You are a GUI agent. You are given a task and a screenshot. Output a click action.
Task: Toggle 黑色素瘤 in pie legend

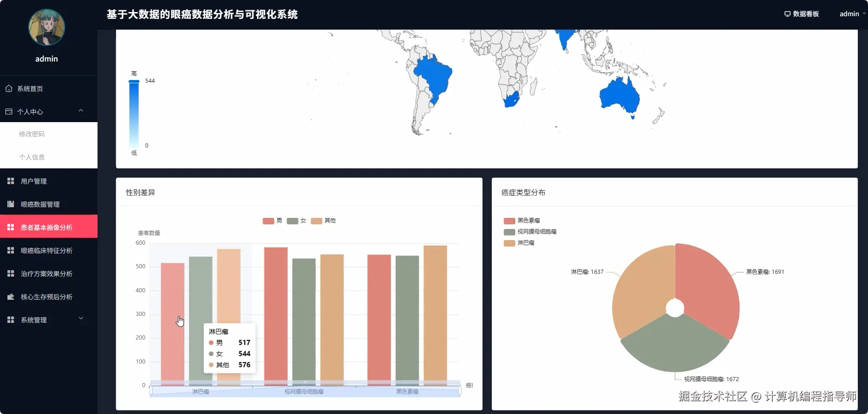pyautogui.click(x=522, y=221)
